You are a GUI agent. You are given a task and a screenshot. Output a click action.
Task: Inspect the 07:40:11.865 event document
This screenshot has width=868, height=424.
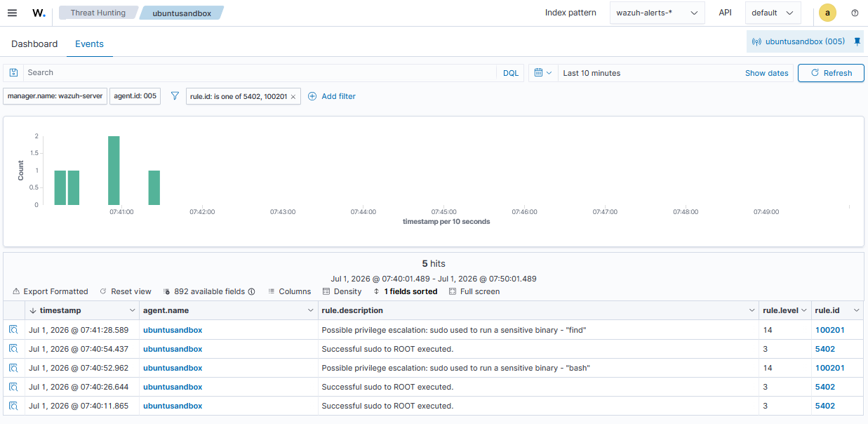(x=13, y=406)
